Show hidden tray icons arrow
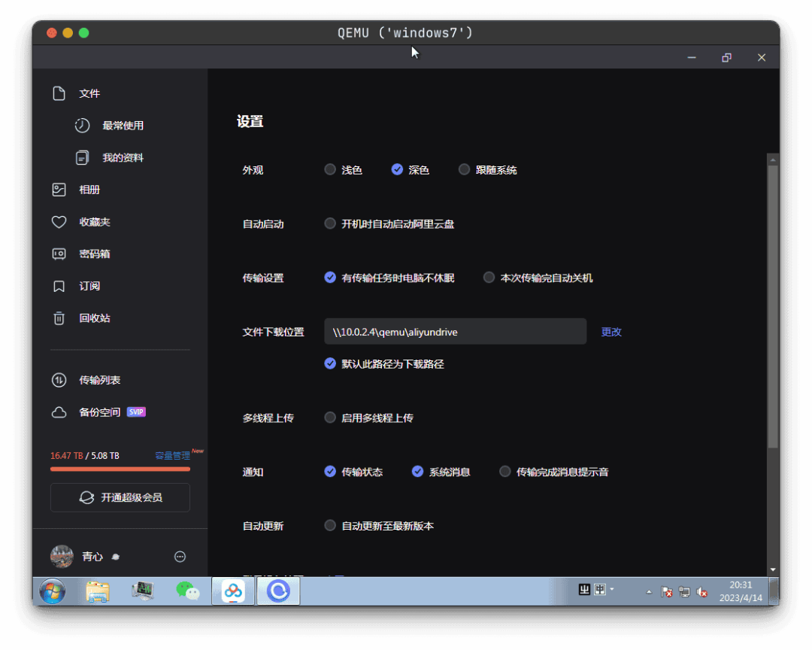The image size is (812, 650). tap(649, 591)
